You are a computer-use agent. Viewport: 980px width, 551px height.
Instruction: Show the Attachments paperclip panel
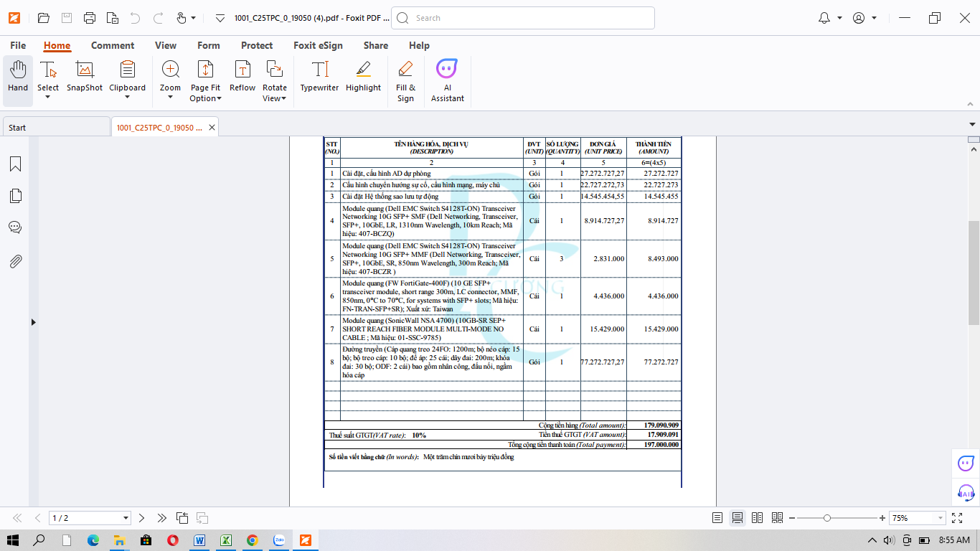click(x=15, y=261)
